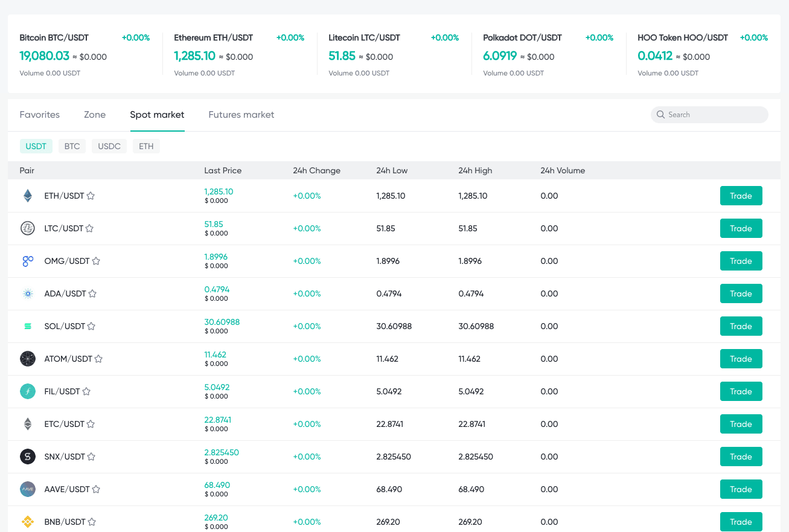Filter pairs by USDC quote currency
The width and height of the screenshot is (789, 532).
[x=109, y=146]
